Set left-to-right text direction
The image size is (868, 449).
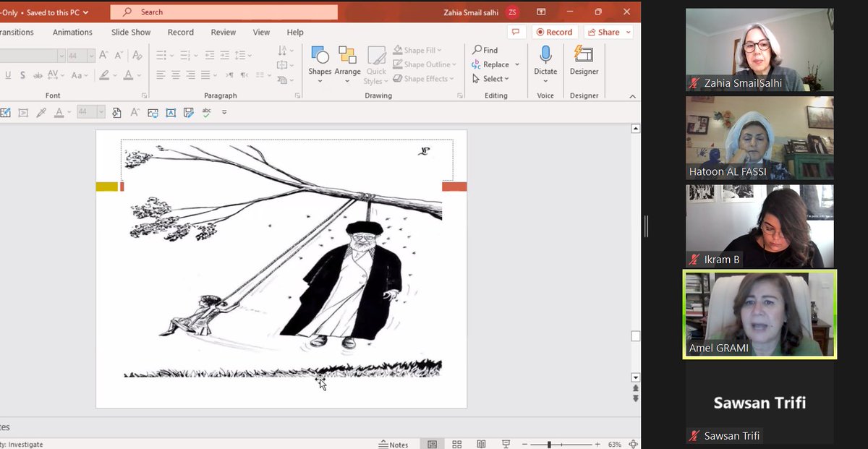pyautogui.click(x=229, y=75)
